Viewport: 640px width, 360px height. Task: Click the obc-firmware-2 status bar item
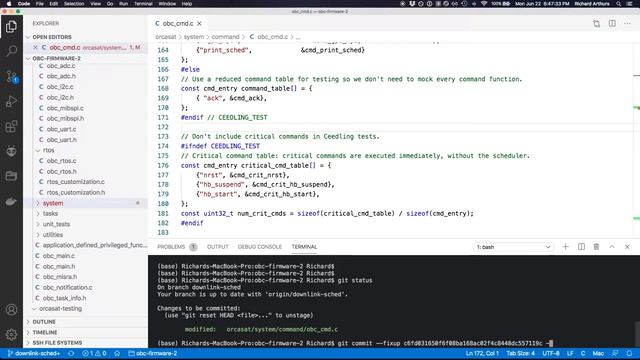(x=153, y=353)
